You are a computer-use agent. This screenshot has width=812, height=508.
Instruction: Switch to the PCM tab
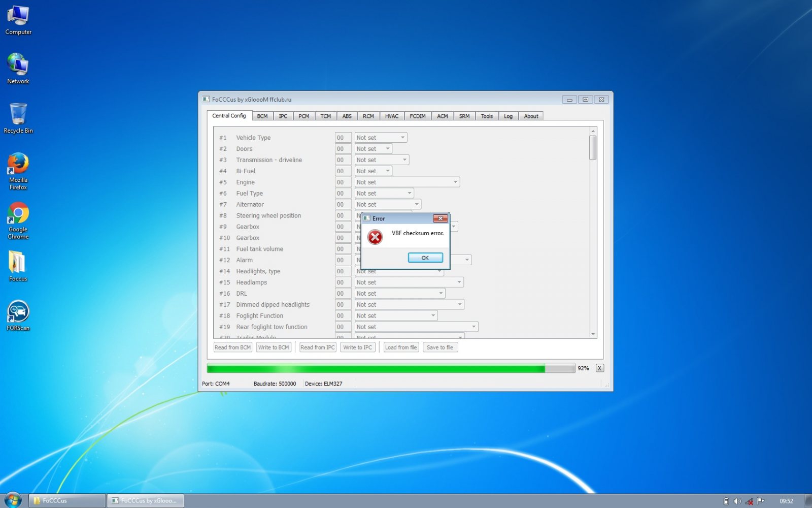304,116
